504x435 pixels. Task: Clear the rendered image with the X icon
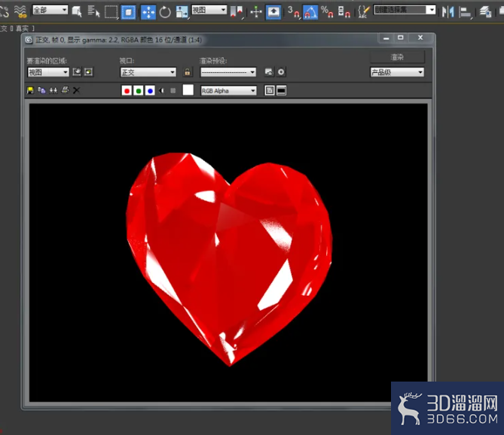click(x=77, y=90)
